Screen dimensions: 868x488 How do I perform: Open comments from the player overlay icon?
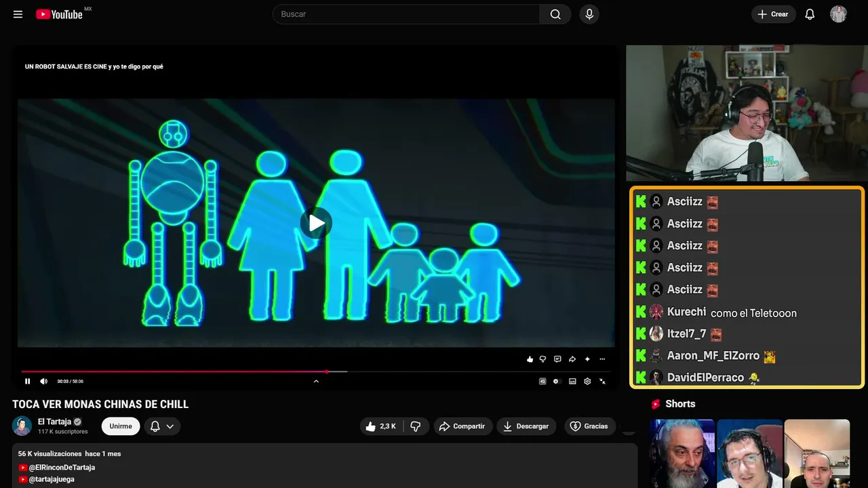tap(557, 359)
